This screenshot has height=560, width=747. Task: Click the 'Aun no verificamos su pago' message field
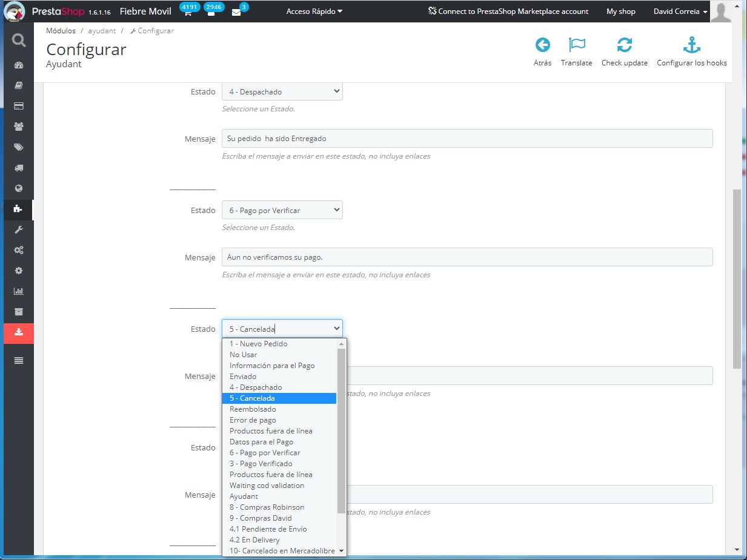click(x=466, y=257)
